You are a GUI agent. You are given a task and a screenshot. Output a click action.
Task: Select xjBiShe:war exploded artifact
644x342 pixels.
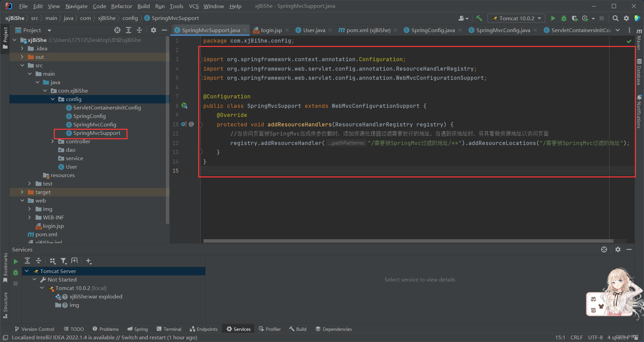pos(96,296)
